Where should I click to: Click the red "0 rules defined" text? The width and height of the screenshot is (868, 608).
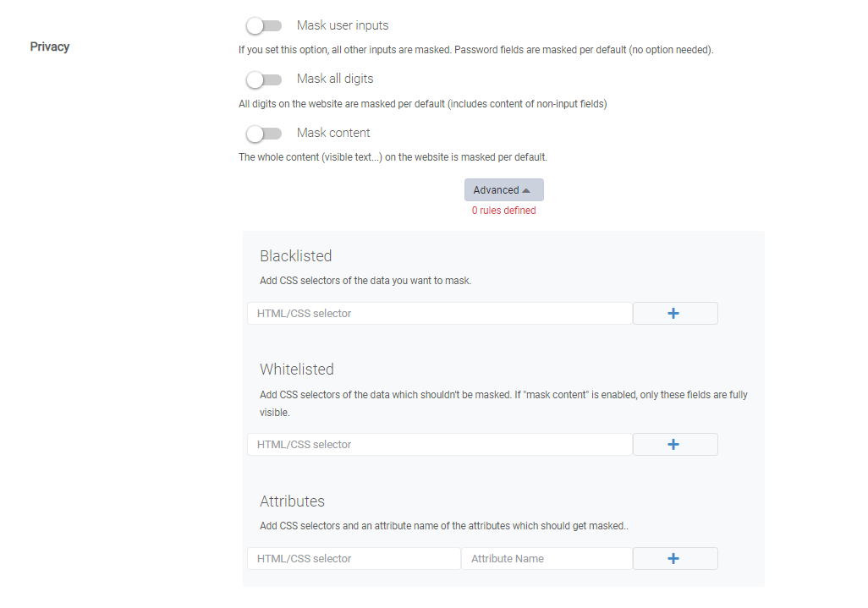pos(503,211)
